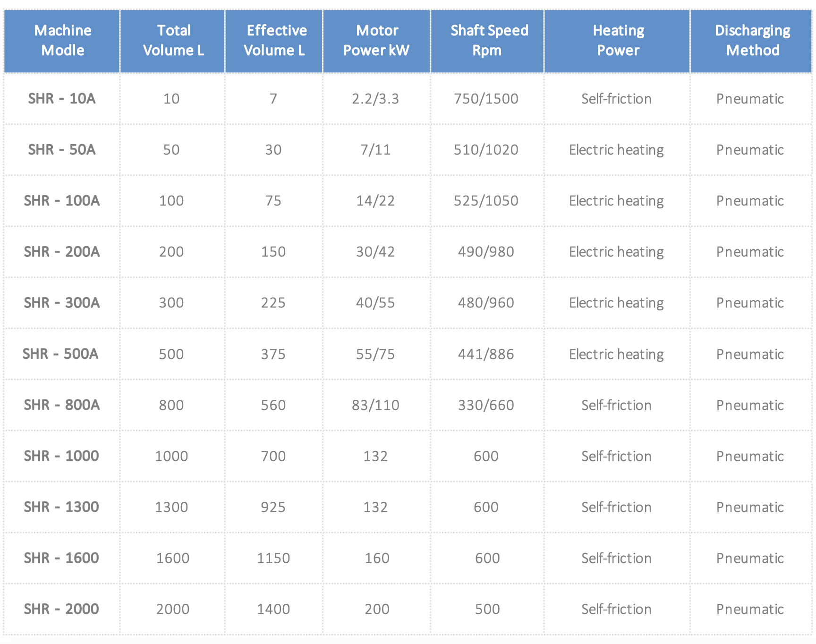Select the Heating Power column header
816x644 pixels.
[618, 41]
